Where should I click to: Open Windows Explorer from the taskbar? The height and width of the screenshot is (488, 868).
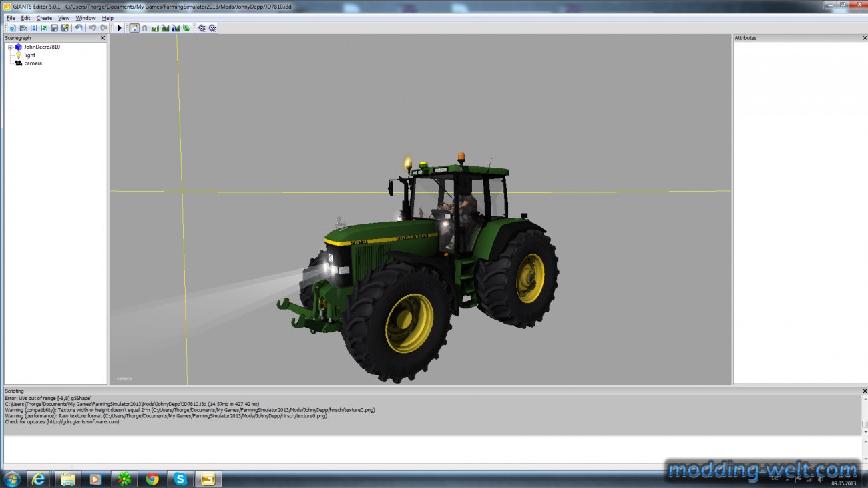point(67,479)
